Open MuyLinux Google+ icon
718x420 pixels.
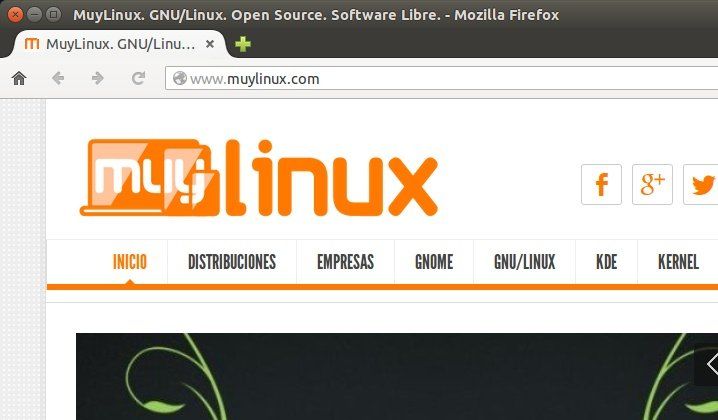point(652,184)
